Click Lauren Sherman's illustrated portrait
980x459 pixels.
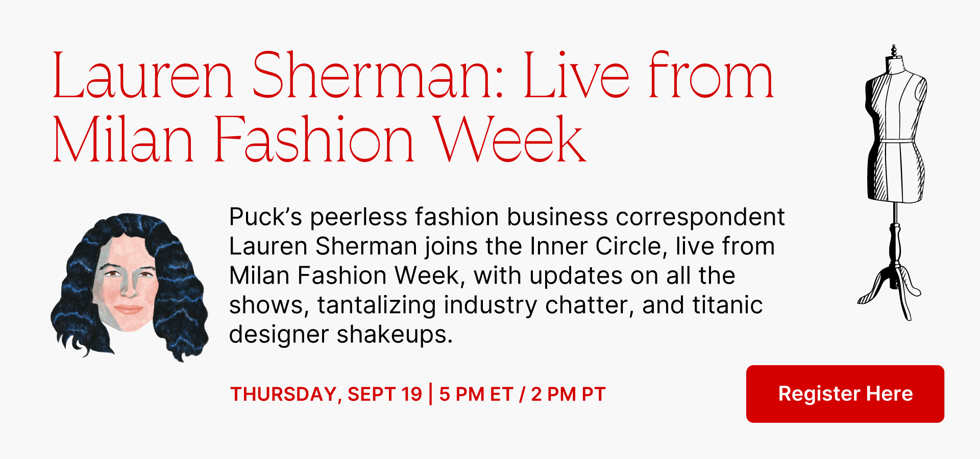coord(130,287)
